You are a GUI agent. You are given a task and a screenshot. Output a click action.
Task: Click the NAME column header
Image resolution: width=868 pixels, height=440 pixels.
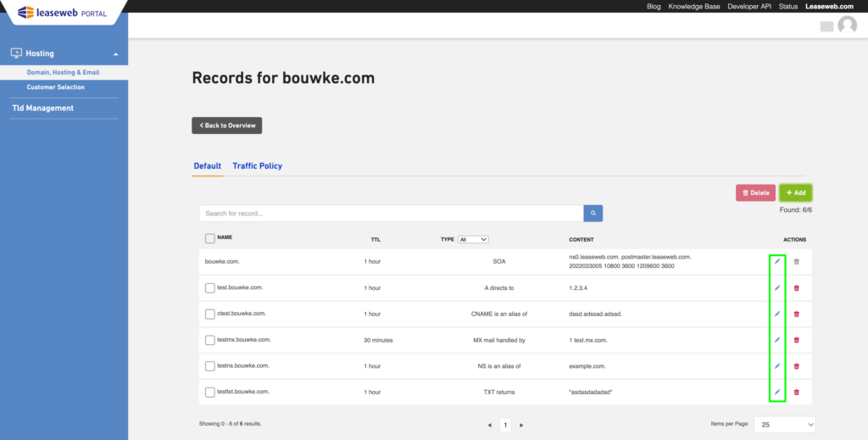(225, 237)
